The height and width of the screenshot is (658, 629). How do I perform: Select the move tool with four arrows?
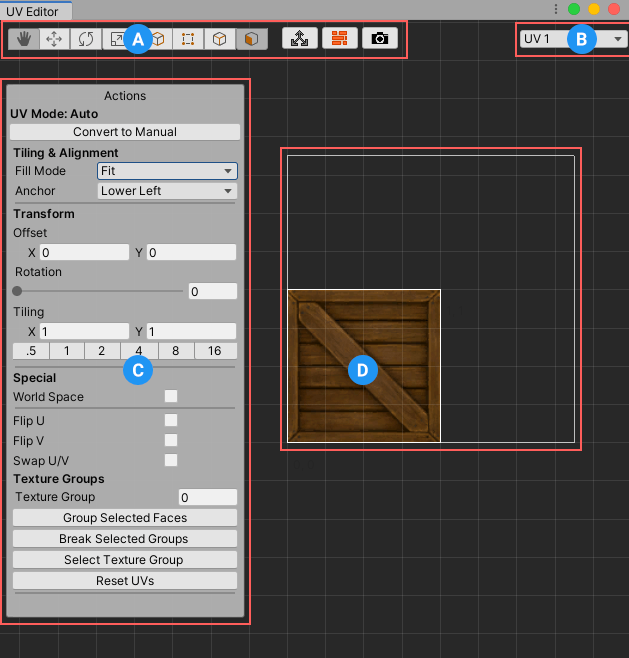(x=55, y=39)
